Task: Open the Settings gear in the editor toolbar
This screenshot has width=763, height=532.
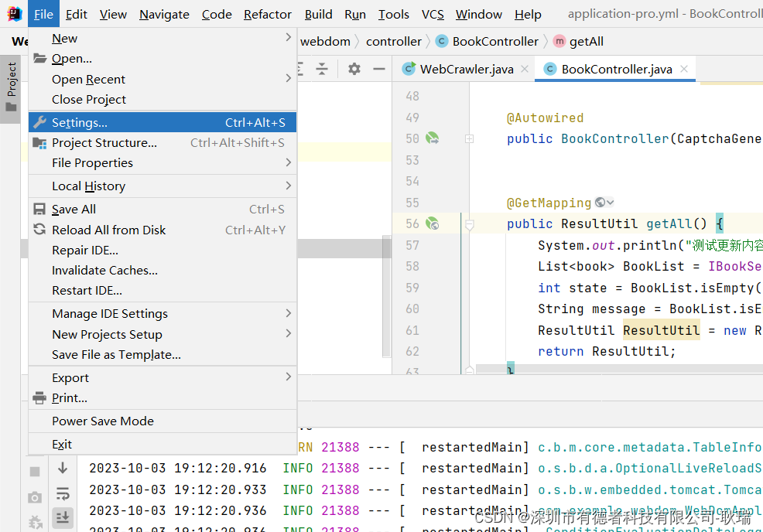Action: (x=354, y=68)
